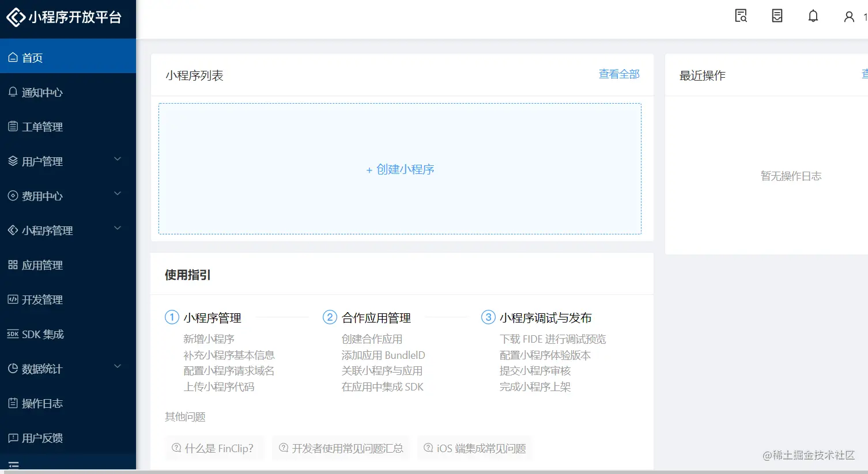Open 开发管理 from the sidebar
The image size is (868, 474).
pyautogui.click(x=68, y=299)
